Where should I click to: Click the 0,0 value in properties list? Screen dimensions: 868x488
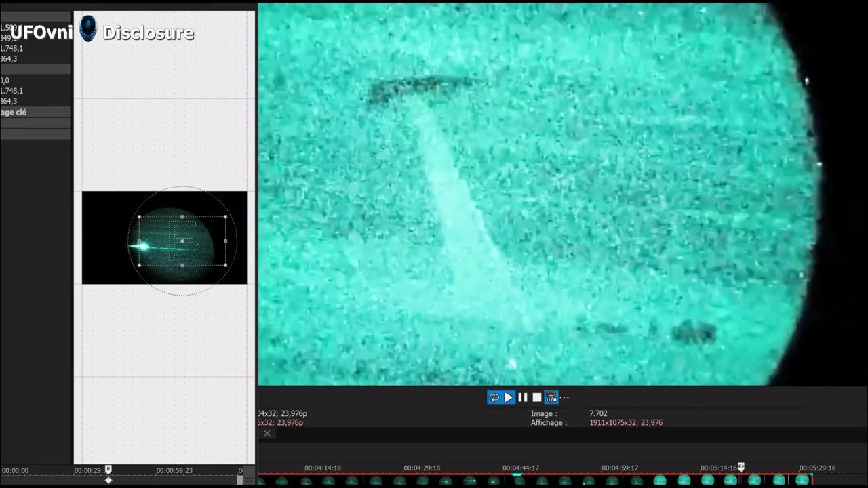5,80
